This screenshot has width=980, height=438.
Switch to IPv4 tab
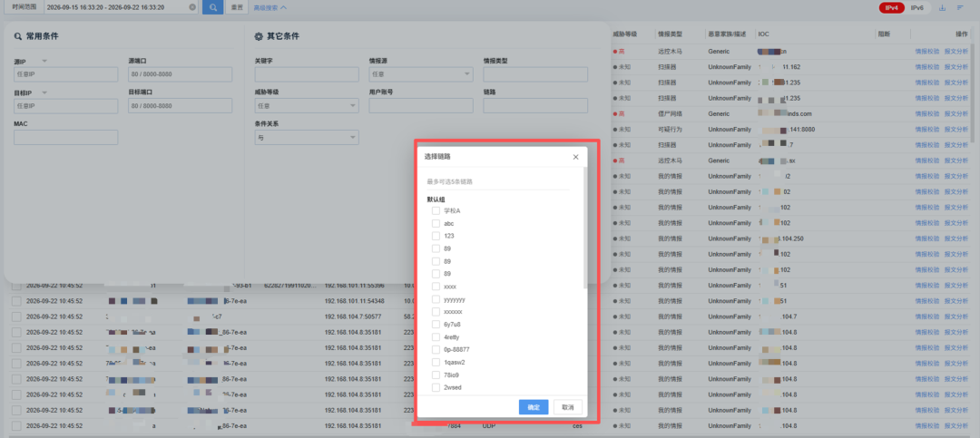(891, 7)
